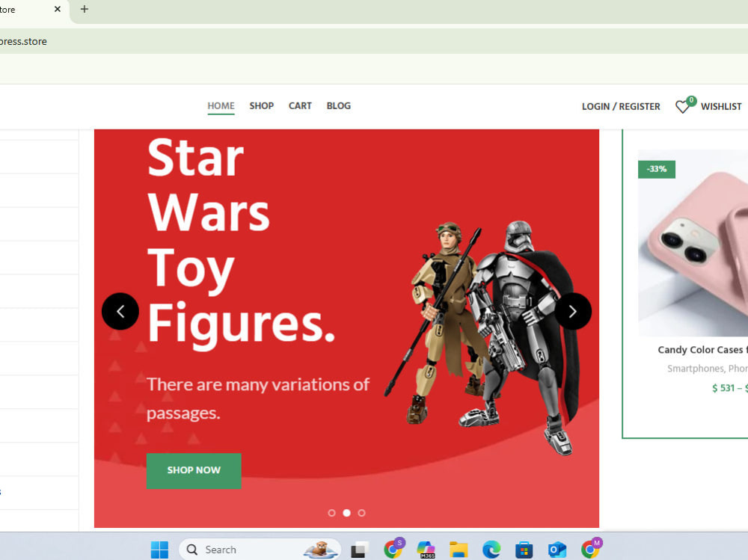Click the otter search highlight icon in the taskbar
The image size is (748, 560).
321,550
